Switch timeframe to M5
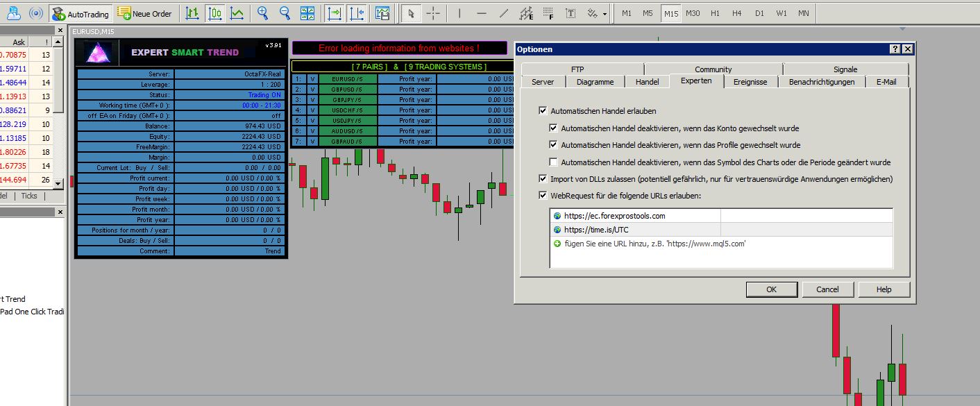The height and width of the screenshot is (406, 980). coord(648,13)
